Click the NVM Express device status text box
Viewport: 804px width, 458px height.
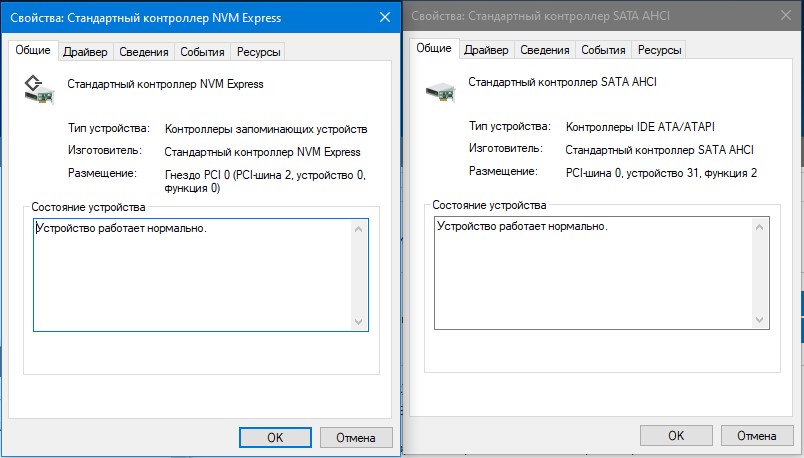point(190,274)
